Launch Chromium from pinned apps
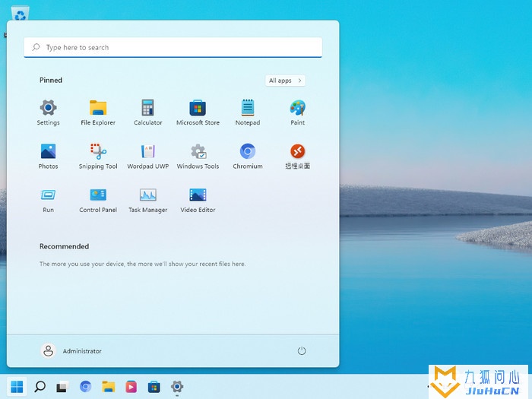Image resolution: width=532 pixels, height=399 pixels. [248, 157]
